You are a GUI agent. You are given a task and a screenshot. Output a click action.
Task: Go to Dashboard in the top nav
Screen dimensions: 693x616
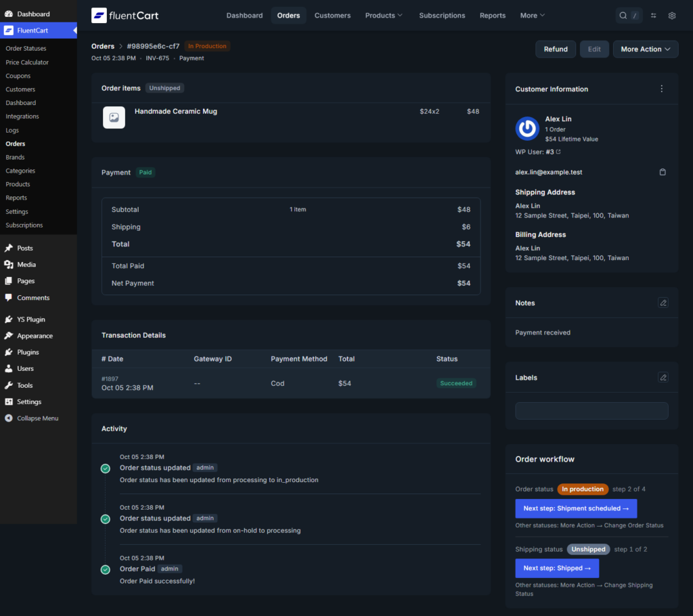[244, 16]
